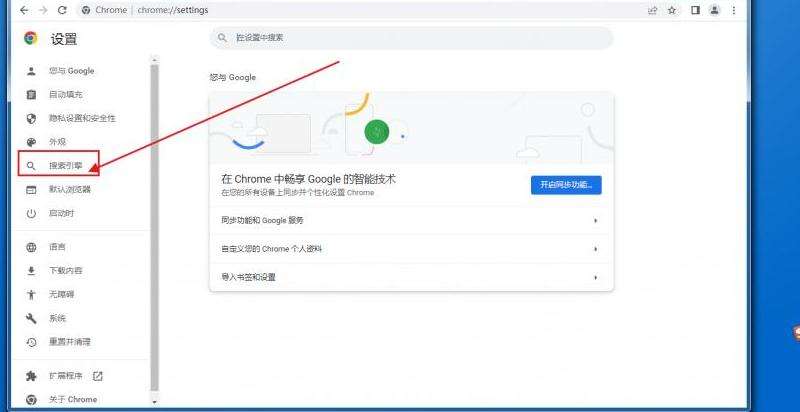Click the 开启同步功能 button

[x=566, y=185]
